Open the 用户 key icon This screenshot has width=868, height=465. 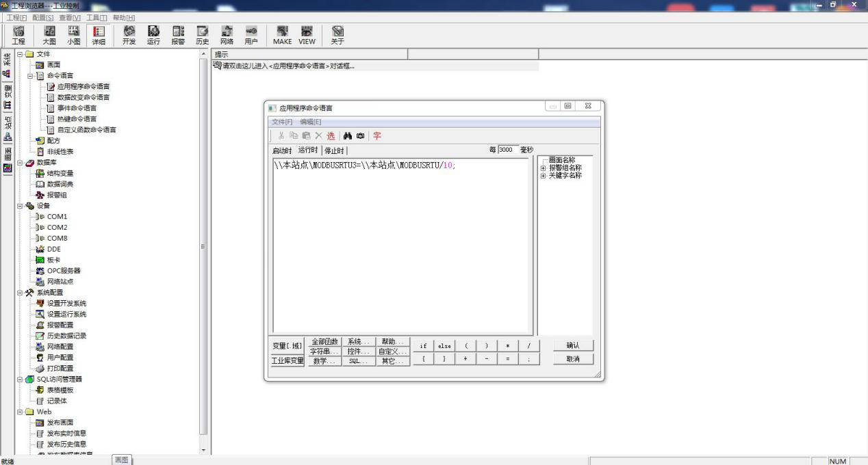tap(251, 36)
